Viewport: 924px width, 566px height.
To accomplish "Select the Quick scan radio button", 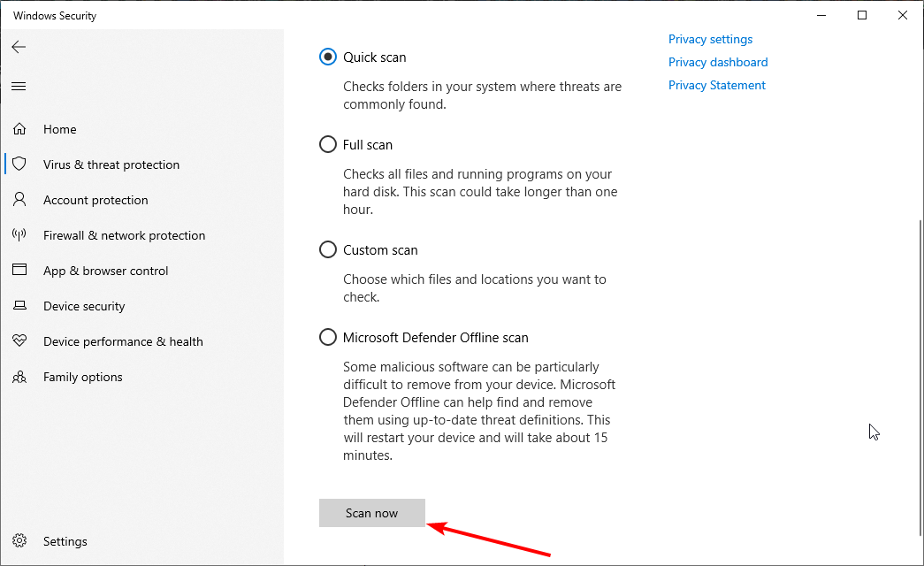I will (x=328, y=57).
